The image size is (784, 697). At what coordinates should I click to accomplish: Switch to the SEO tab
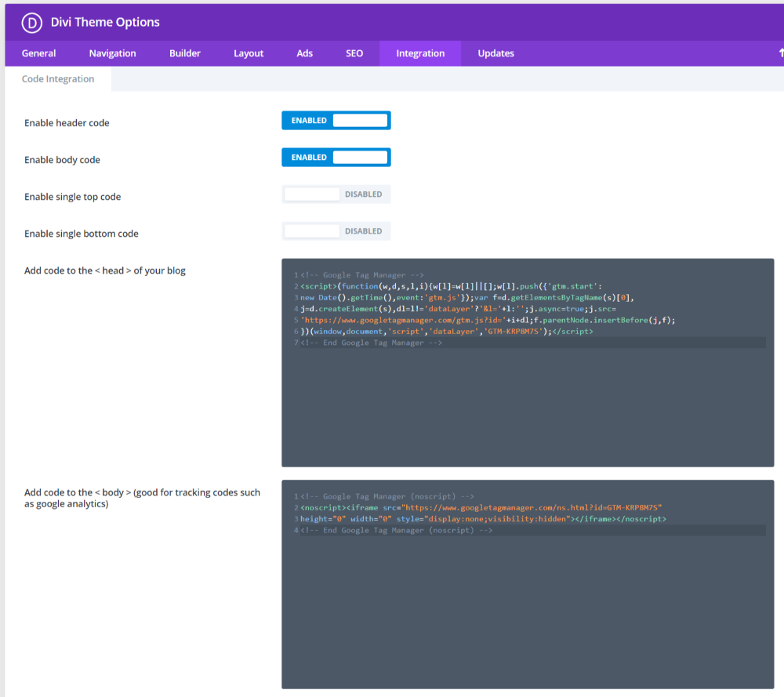(x=354, y=53)
